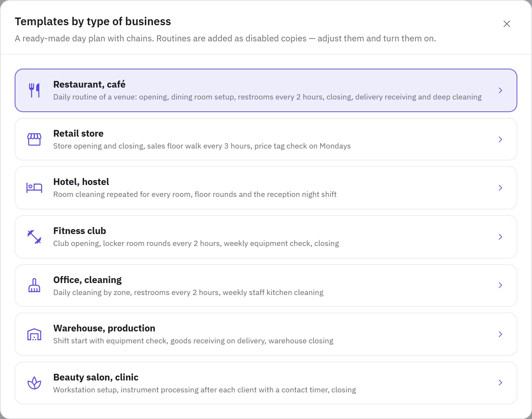
Task: Click the dumbbell icon for Fitness club
Action: pos(34,237)
